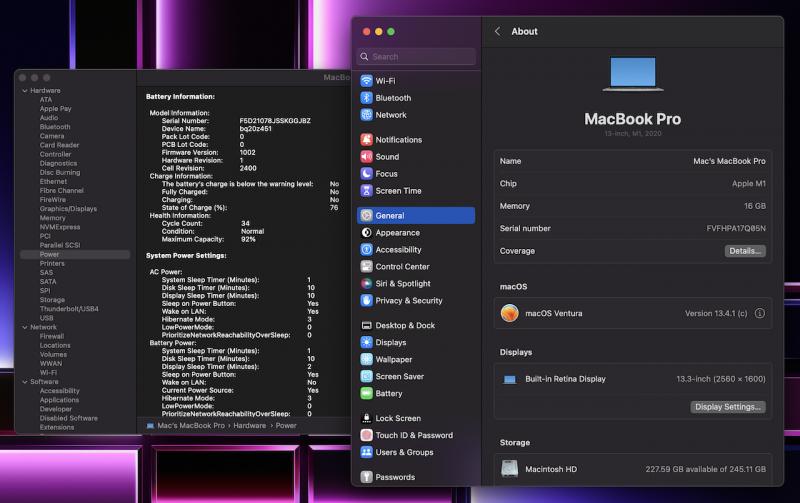This screenshot has height=503, width=800.
Task: Collapse the Network section in System Information
Action: coord(25,327)
